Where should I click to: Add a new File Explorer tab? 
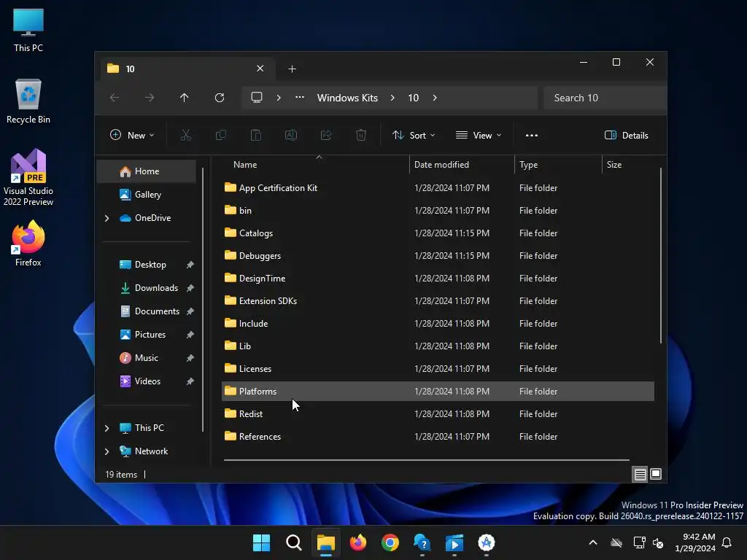[x=292, y=69]
